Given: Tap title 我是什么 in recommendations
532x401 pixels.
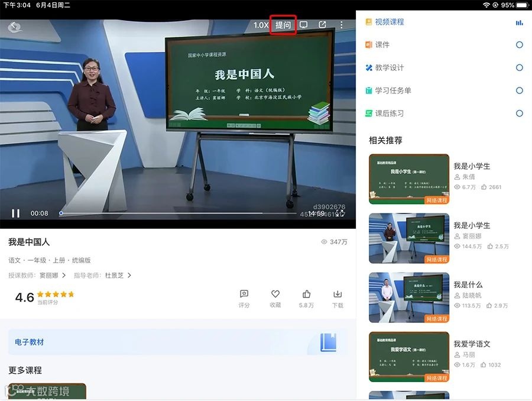Looking at the screenshot, I should coord(468,284).
